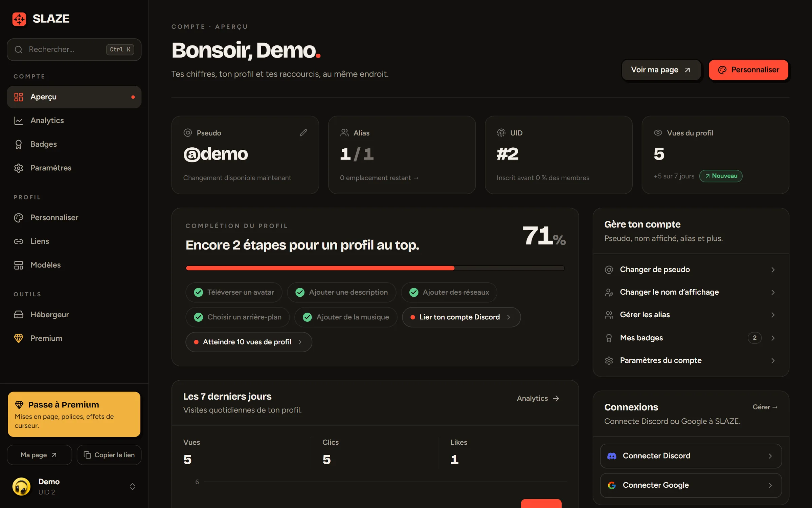Click the link icon beside Liens
Screen dimensions: 812x508
tap(19, 241)
